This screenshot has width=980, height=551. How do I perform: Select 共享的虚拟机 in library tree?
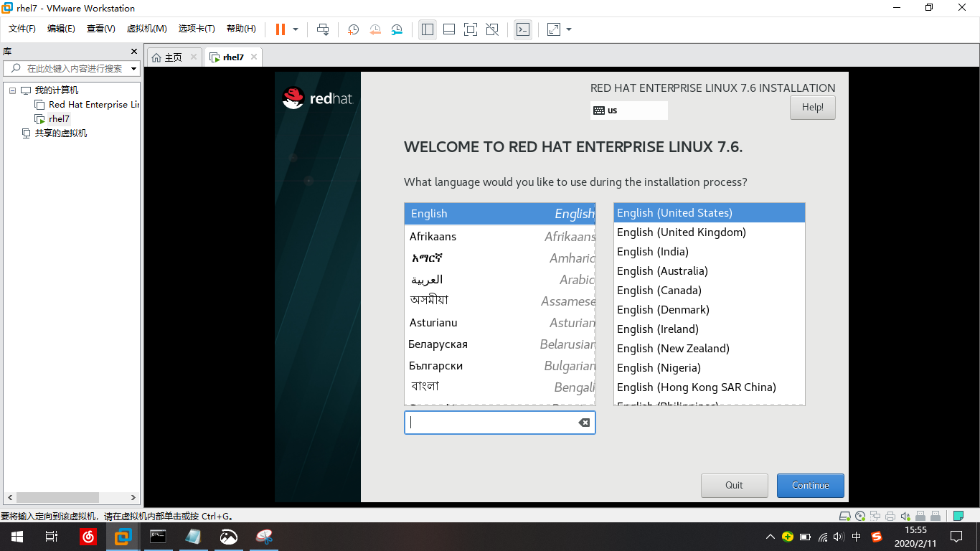pos(61,133)
